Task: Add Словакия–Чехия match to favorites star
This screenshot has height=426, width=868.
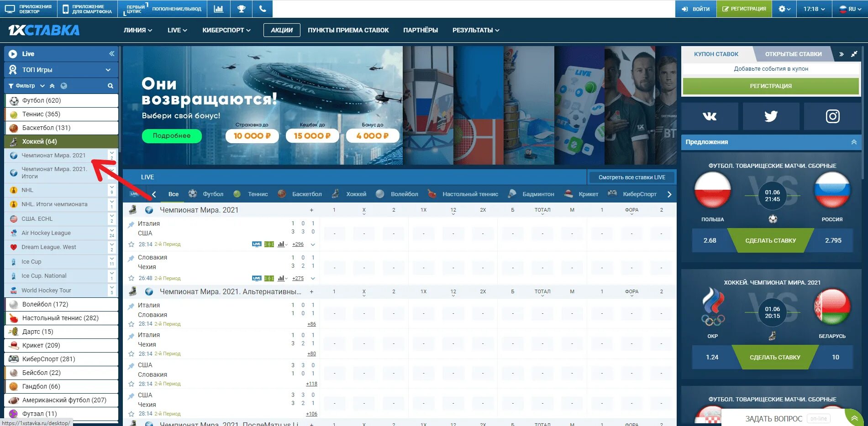Action: (x=131, y=278)
